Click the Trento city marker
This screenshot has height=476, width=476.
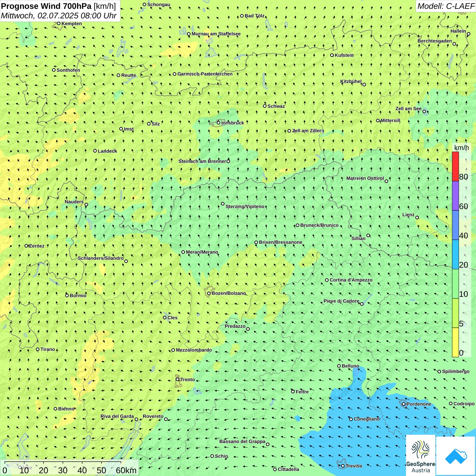click(x=177, y=379)
